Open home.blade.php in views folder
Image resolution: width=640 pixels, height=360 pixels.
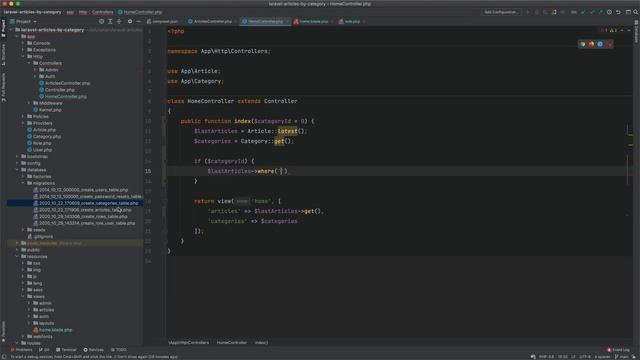click(x=55, y=330)
